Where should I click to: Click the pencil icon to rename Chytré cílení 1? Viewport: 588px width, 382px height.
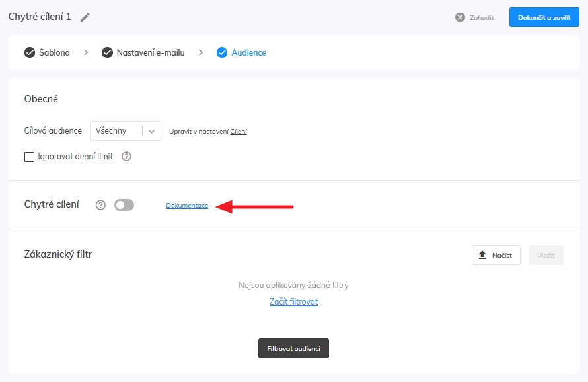coord(85,17)
